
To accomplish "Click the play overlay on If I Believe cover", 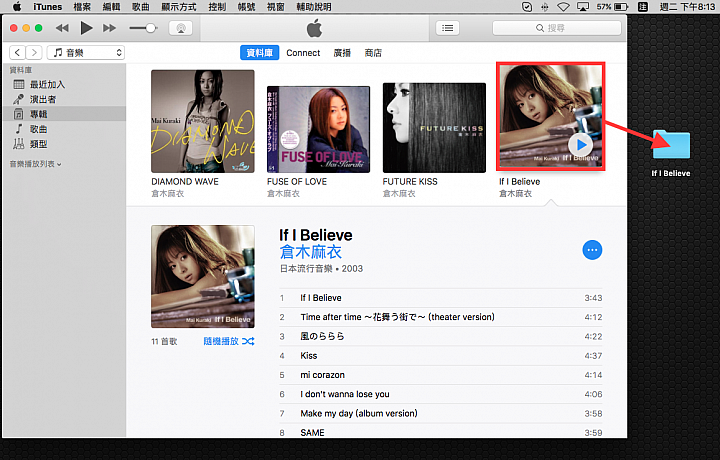I will [x=580, y=145].
